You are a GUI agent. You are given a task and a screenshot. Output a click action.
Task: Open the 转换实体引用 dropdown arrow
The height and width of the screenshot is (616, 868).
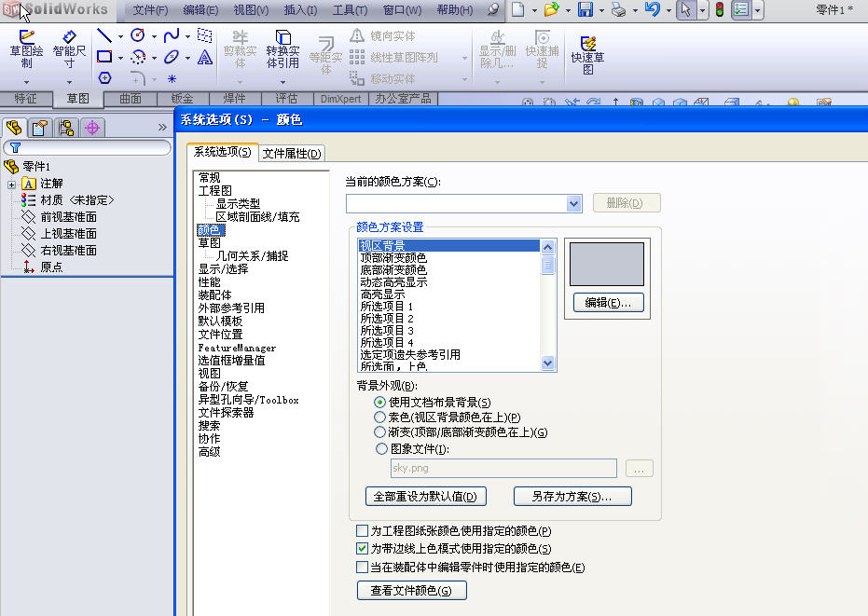coord(282,82)
